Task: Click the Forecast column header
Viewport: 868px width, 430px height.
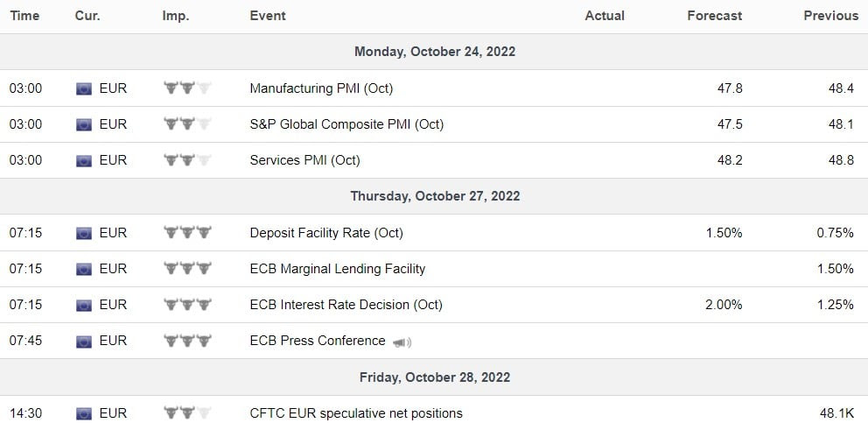Action: point(715,16)
